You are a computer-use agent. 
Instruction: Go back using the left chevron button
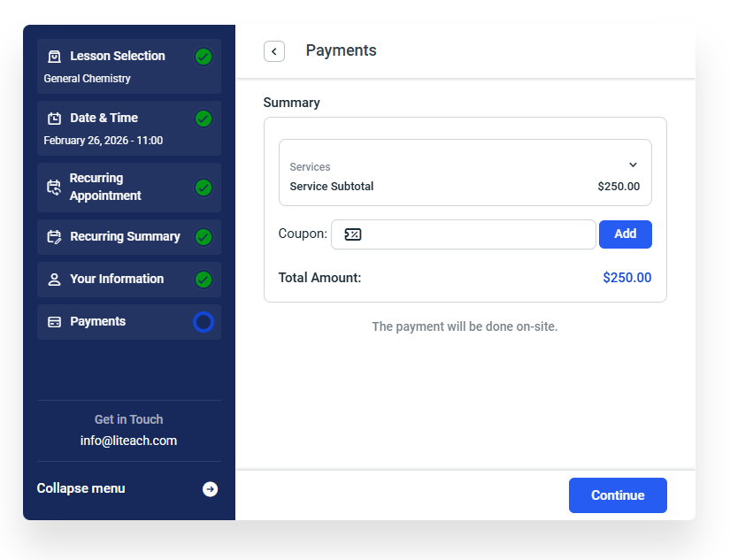[x=274, y=51]
